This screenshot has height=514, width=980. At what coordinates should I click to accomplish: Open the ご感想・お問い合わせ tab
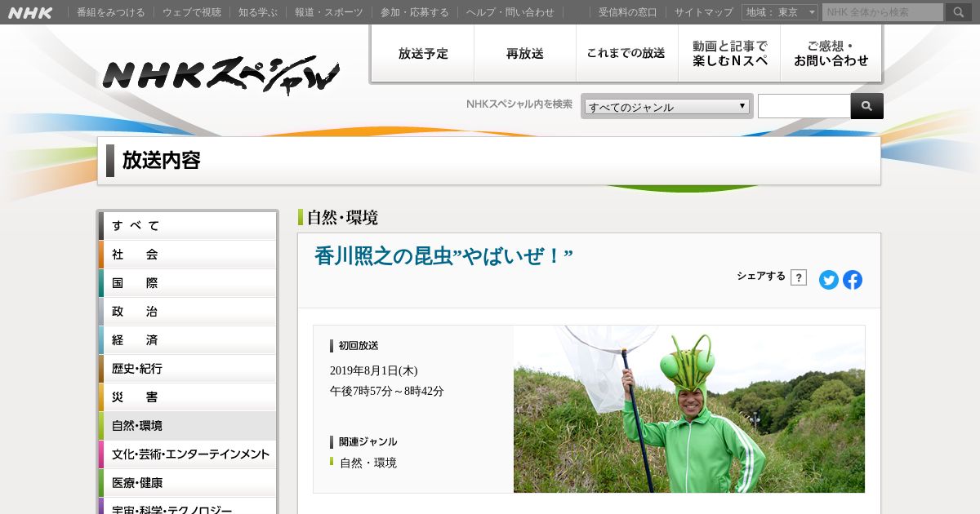click(831, 54)
